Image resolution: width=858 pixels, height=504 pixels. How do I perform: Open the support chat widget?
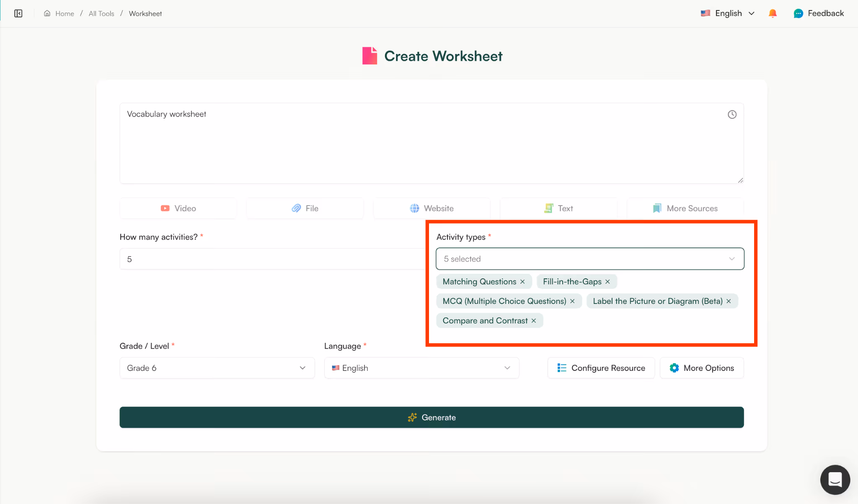click(835, 480)
